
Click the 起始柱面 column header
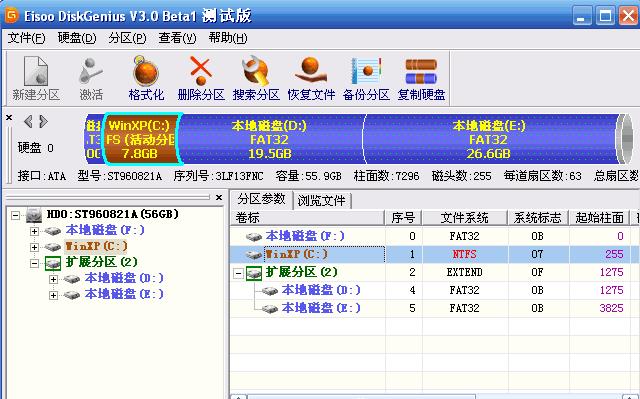coord(600,217)
